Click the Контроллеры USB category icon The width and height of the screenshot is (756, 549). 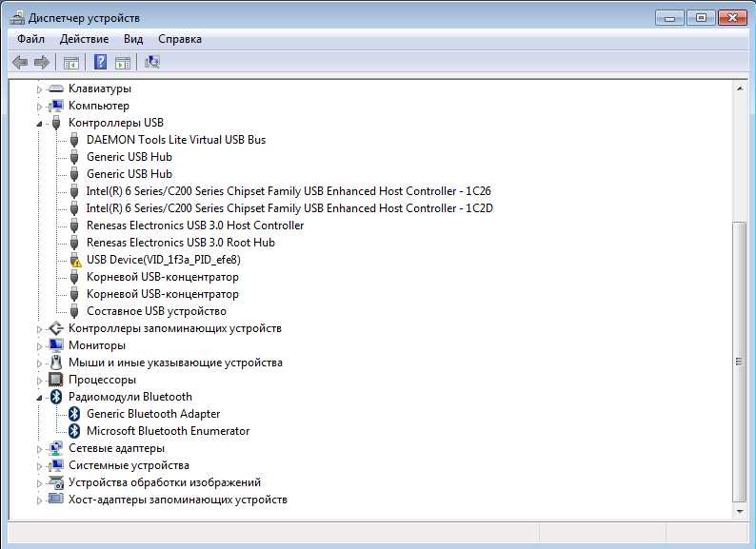pyautogui.click(x=56, y=123)
